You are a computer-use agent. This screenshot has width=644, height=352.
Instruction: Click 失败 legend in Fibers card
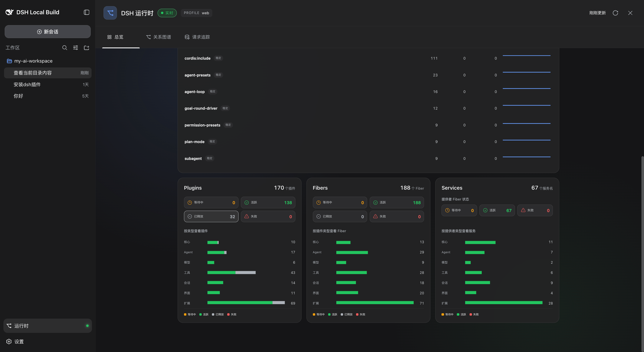click(361, 314)
